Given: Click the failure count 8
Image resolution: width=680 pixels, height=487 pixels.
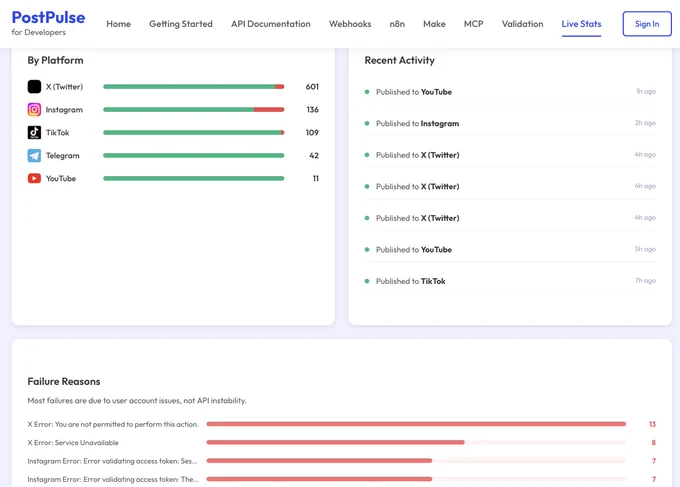Looking at the screenshot, I should [x=654, y=442].
